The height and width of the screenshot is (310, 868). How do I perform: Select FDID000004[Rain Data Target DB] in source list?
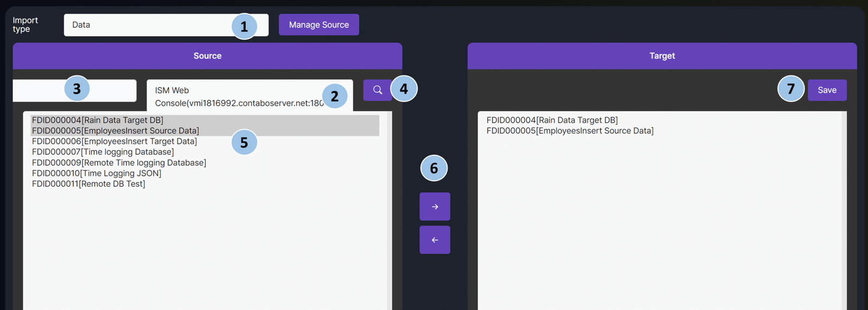click(x=98, y=120)
